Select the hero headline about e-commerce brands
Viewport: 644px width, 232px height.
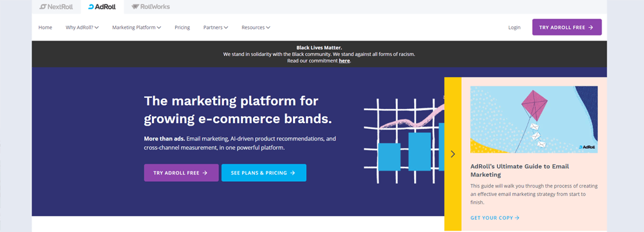pos(238,110)
